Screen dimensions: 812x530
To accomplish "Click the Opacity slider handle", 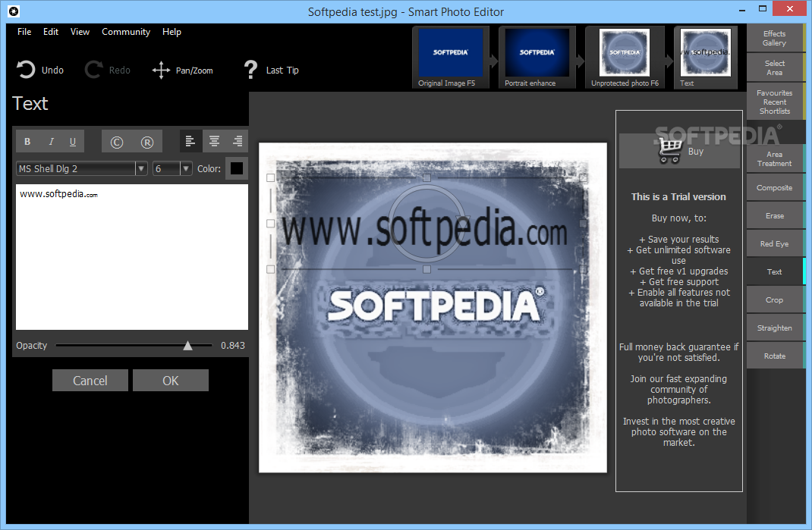I will 188,345.
